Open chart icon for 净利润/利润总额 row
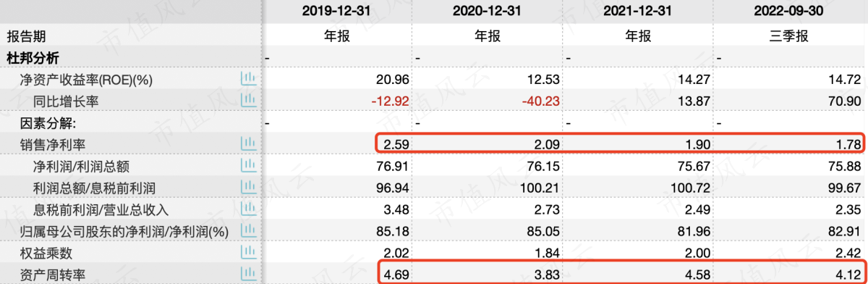This screenshot has width=868, height=284. (248, 167)
